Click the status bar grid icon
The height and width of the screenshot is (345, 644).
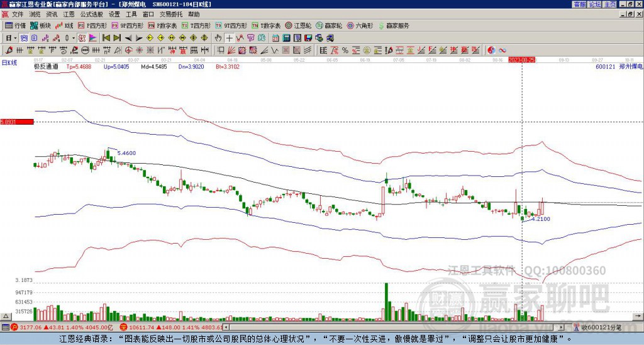tap(5, 327)
